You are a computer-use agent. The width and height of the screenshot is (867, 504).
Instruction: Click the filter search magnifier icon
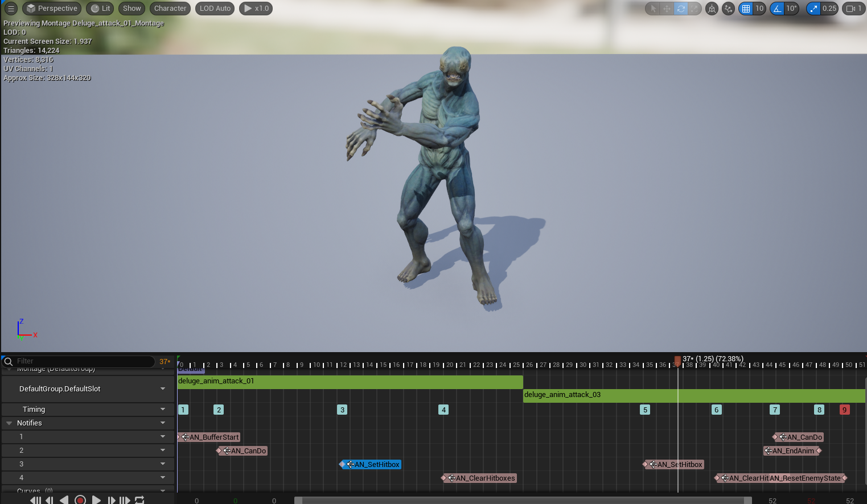(8, 361)
